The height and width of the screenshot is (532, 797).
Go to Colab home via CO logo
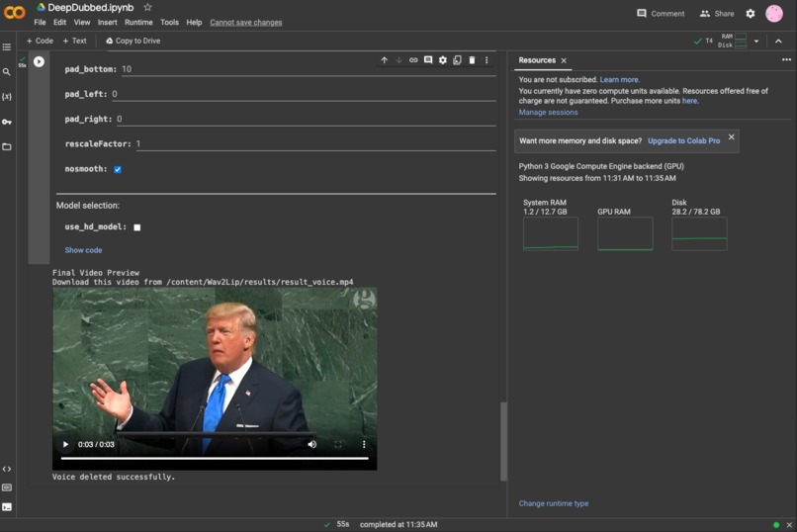(14, 12)
